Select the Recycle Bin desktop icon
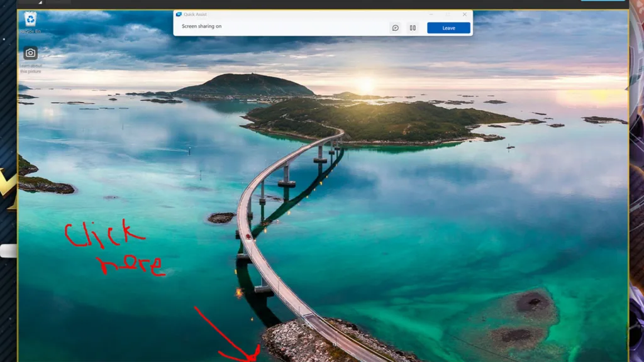The width and height of the screenshot is (644, 362). 30,19
